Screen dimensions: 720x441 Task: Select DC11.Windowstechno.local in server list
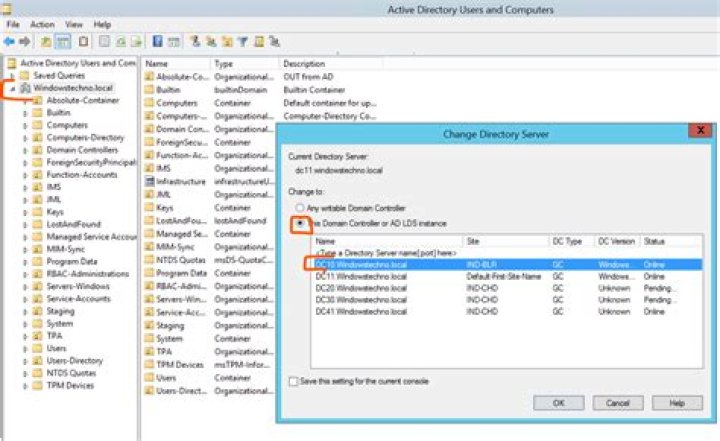(360, 275)
